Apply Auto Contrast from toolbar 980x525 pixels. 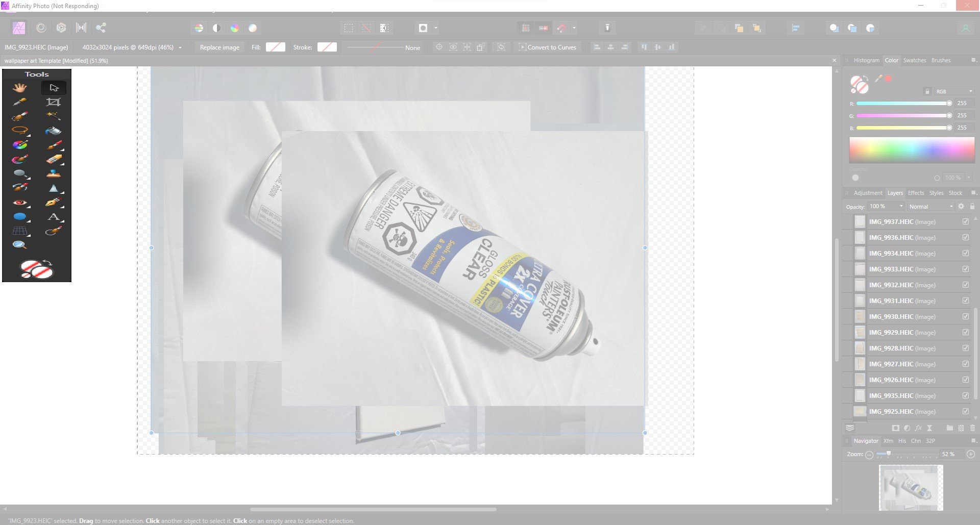217,28
